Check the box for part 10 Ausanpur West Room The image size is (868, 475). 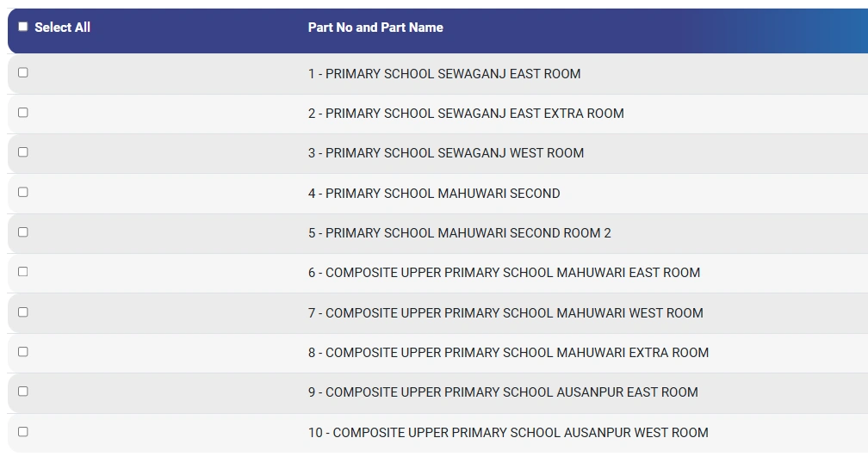coord(23,431)
